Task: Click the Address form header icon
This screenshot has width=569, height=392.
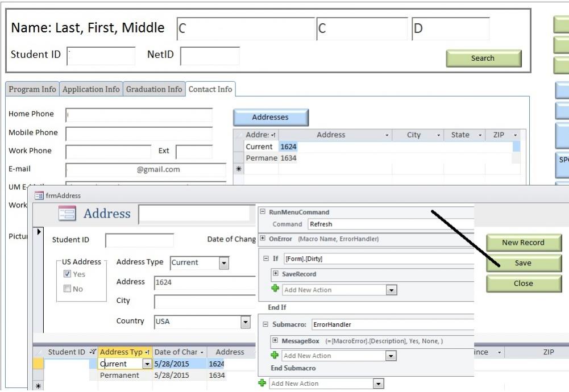Action: [67, 213]
